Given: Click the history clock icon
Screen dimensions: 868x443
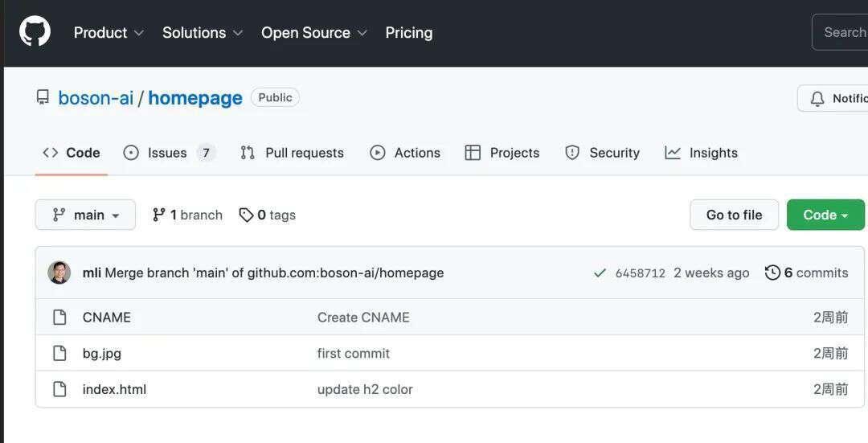Looking at the screenshot, I should (x=773, y=273).
